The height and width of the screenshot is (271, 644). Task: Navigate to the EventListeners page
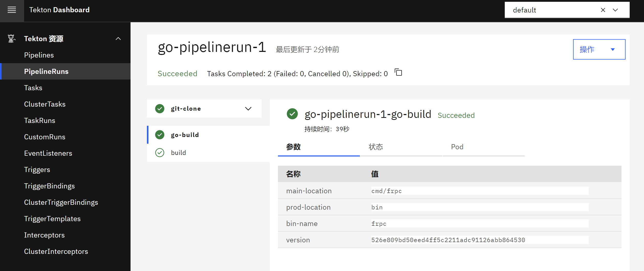(48, 153)
